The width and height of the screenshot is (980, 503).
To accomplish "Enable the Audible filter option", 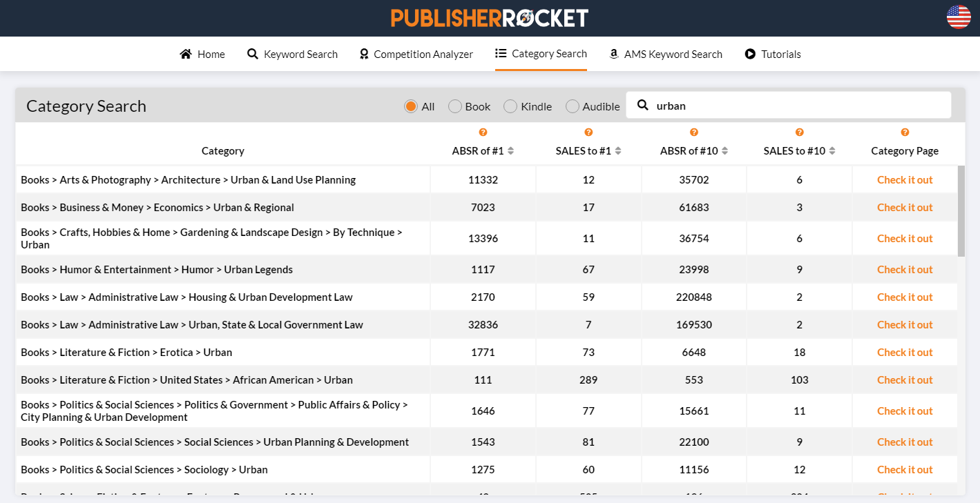I will [x=572, y=106].
